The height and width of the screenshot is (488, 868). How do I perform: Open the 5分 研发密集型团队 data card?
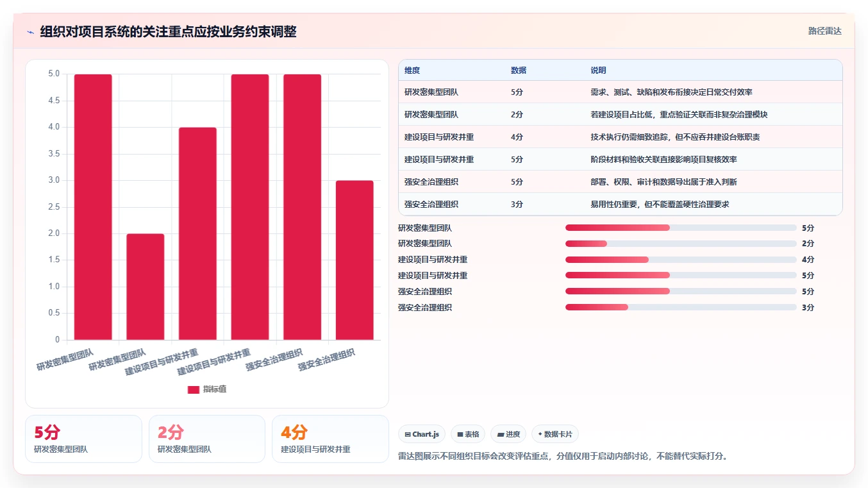[x=83, y=439]
